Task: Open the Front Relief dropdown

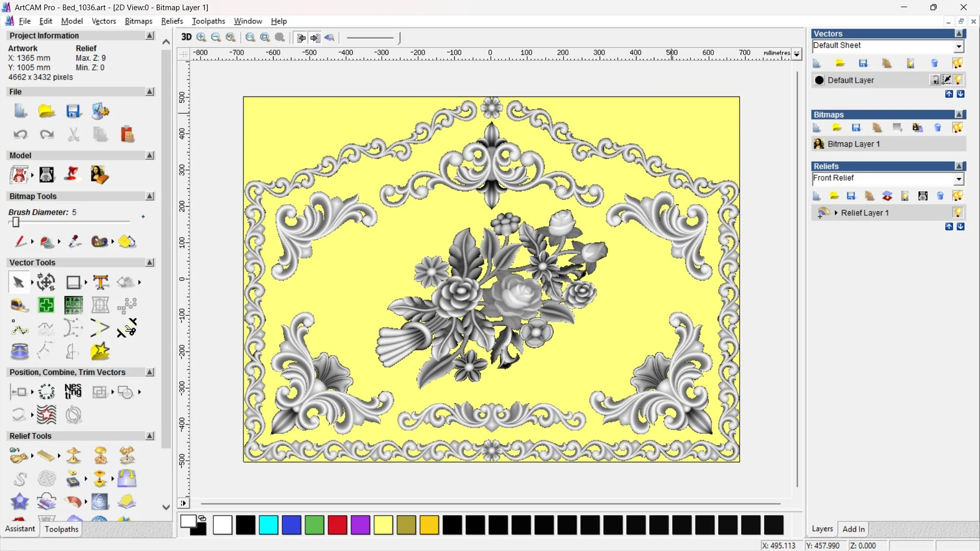Action: click(x=959, y=179)
